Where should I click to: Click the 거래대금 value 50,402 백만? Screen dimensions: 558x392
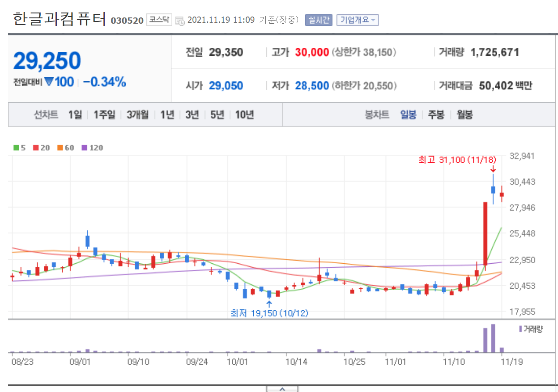506,85
